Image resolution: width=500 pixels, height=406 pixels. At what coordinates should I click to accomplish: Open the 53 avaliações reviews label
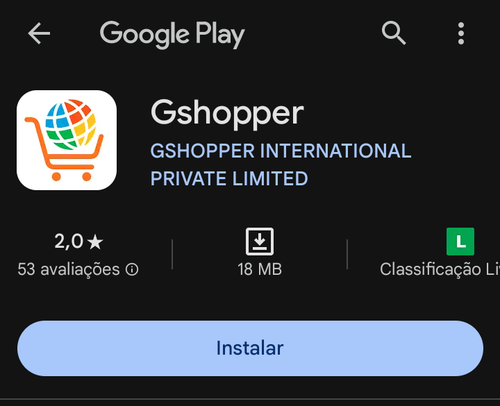[68, 269]
